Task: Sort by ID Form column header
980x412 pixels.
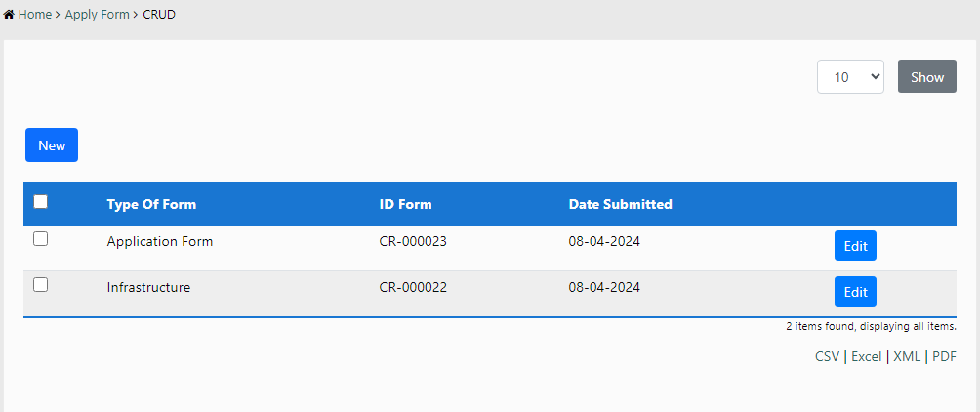Action: coord(405,205)
